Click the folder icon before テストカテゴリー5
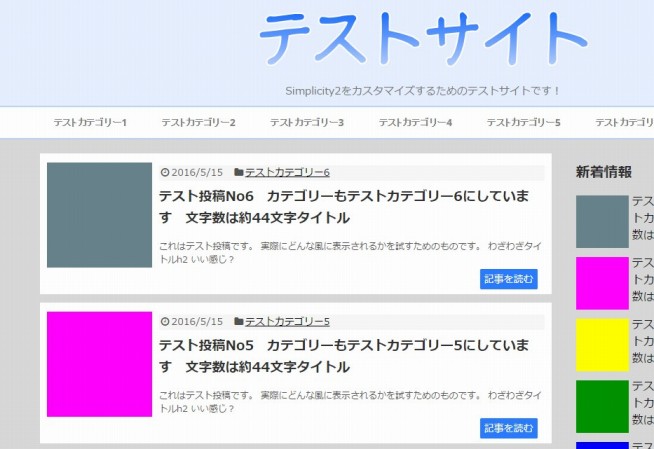This screenshot has width=654, height=449. (239, 322)
